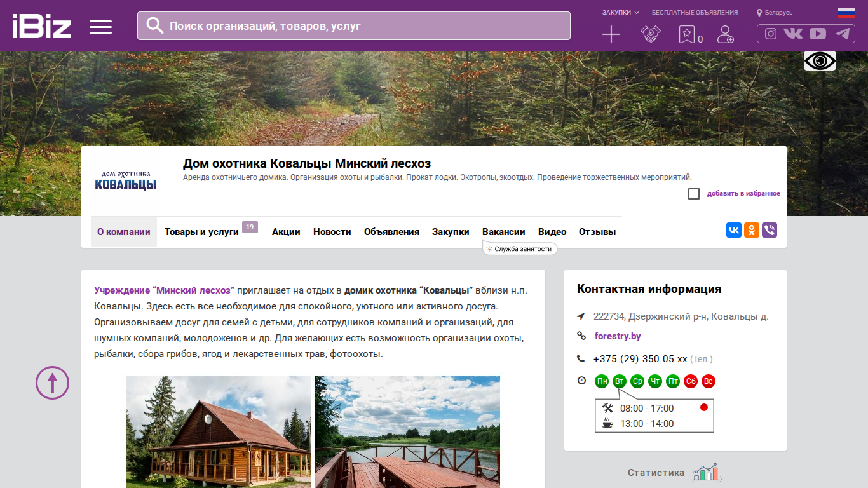Open the forestry.by website link
This screenshot has height=488, width=868.
pos(618,336)
